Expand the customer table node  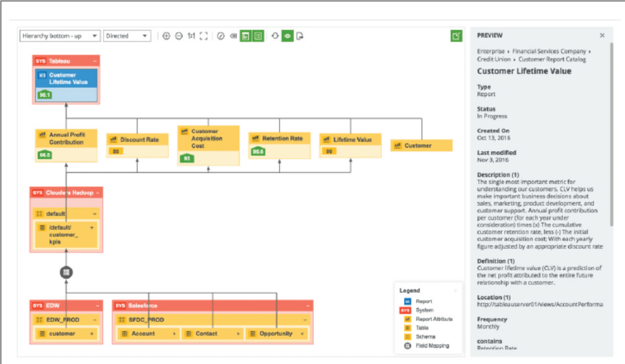pos(92,334)
